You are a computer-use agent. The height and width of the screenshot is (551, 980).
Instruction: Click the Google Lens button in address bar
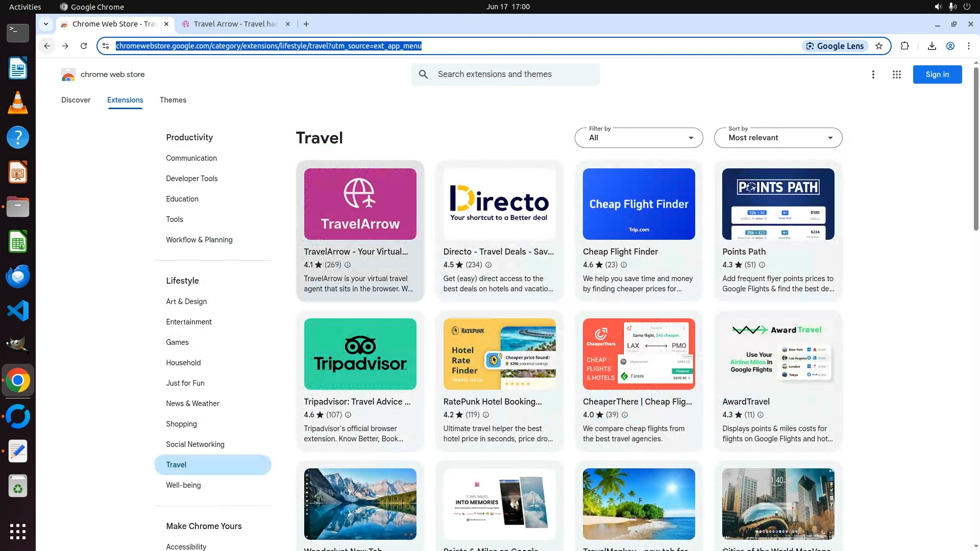point(835,46)
